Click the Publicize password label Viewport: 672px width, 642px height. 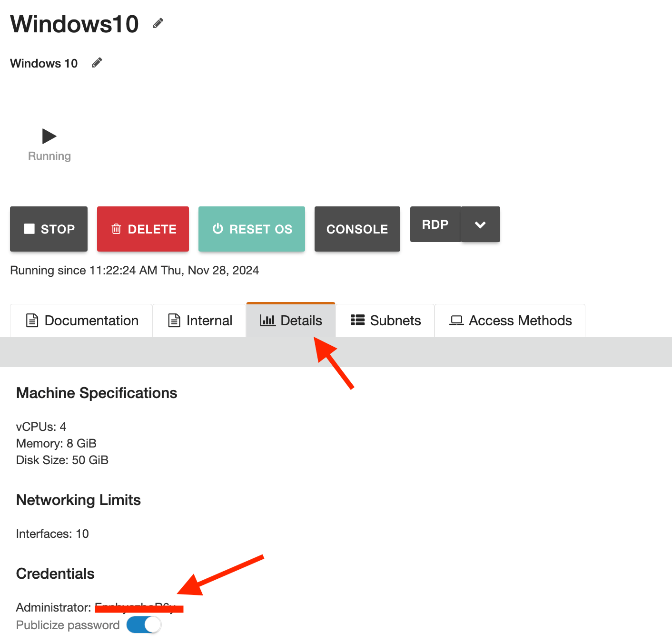[68, 625]
